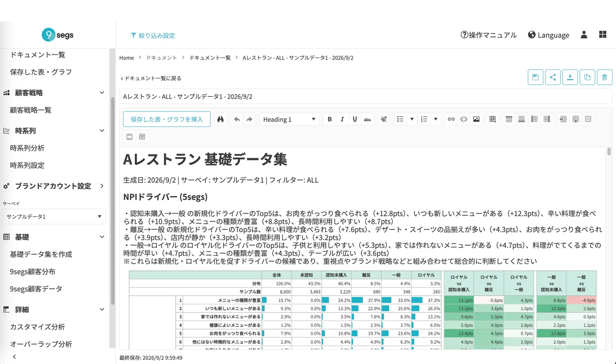Toggle italic formatting
Image resolution: width=616 pixels, height=364 pixels.
[x=342, y=119]
